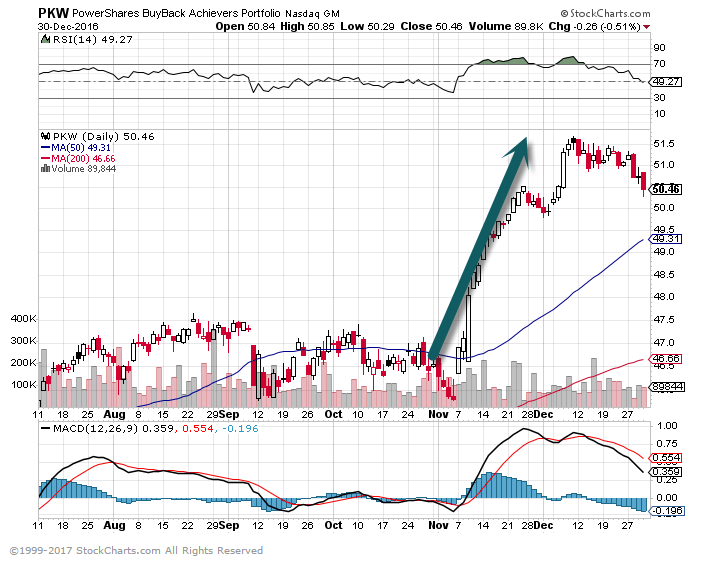Click the RSI axis label 70
This screenshot has height=568, width=715.
point(659,64)
